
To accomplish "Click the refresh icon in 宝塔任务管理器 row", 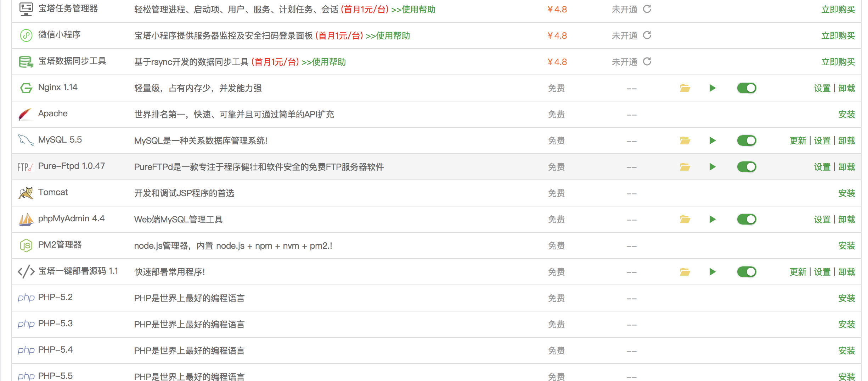I will click(x=647, y=9).
